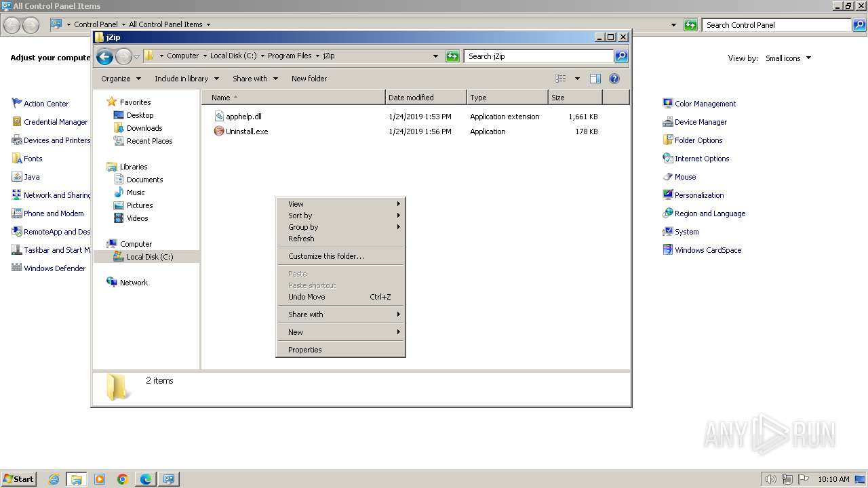868x488 pixels.
Task: Select Pictures library in navigation pane
Action: coord(139,205)
